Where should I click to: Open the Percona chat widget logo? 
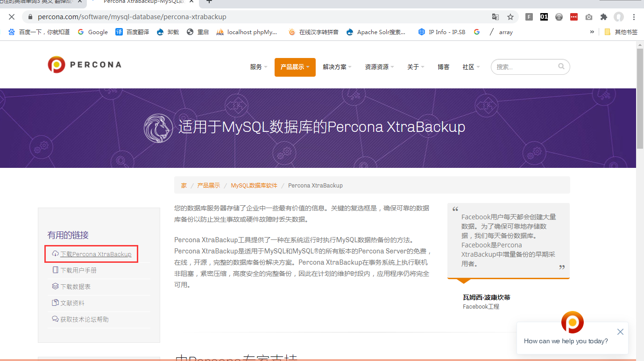point(573,322)
